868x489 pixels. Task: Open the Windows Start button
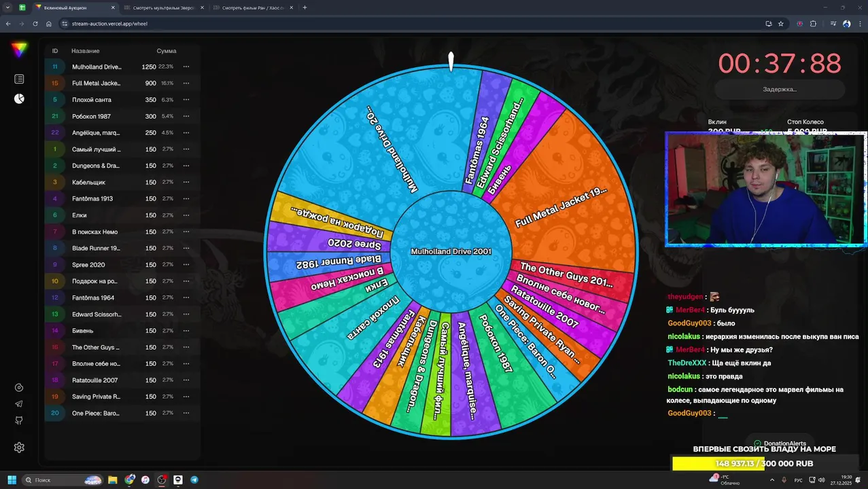click(x=12, y=480)
